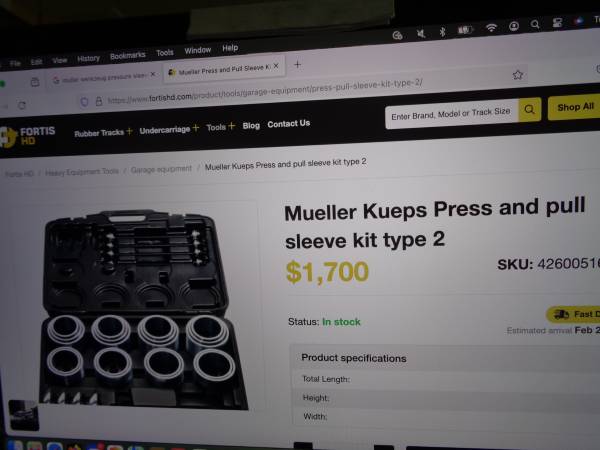Image resolution: width=600 pixels, height=450 pixels.
Task: Open the Contact Us link
Action: click(289, 124)
